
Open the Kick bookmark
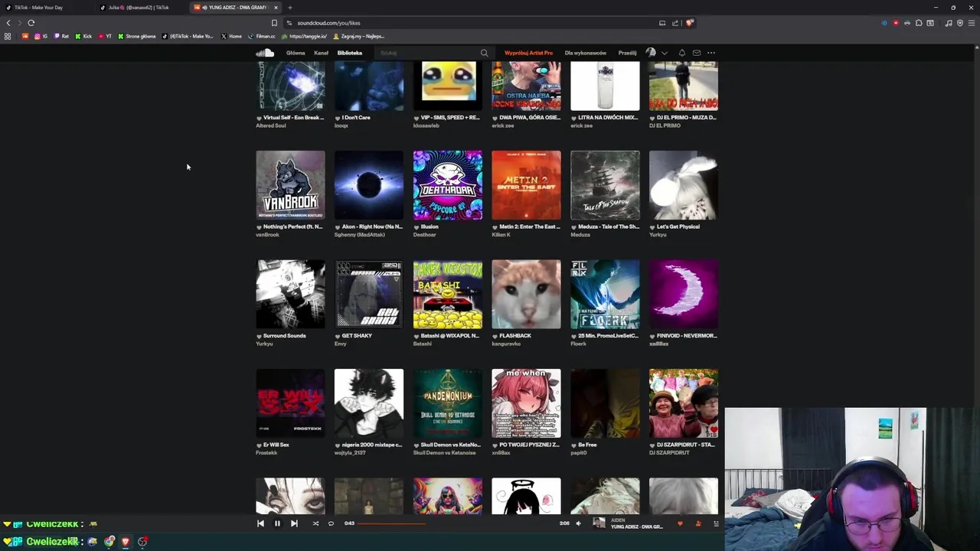pos(83,36)
